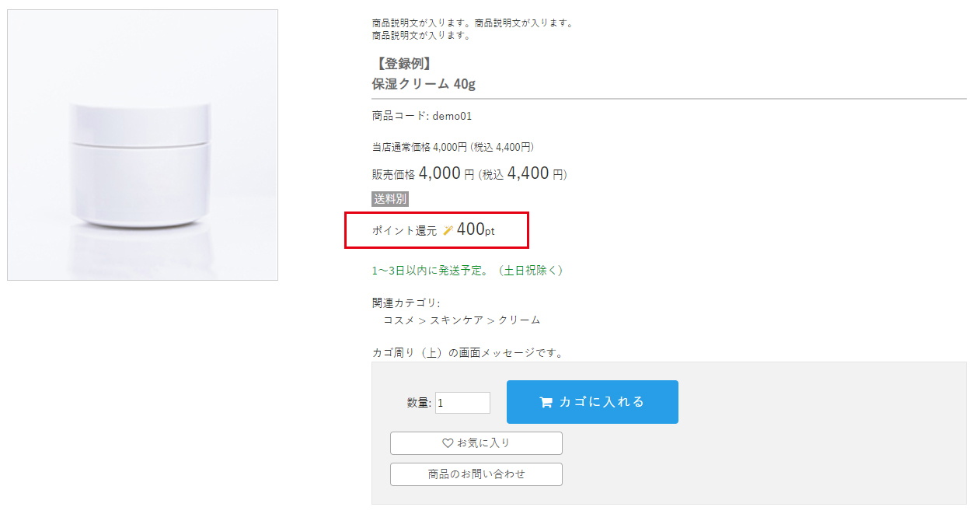This screenshot has width=980, height=521.
Task: Click the 商品説明文 description text at top
Action: [472, 23]
